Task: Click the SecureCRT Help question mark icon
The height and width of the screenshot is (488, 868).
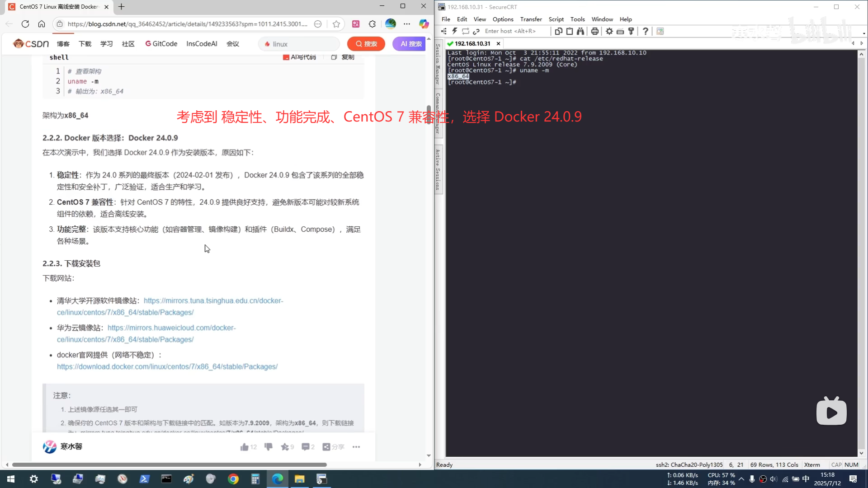Action: pyautogui.click(x=646, y=31)
